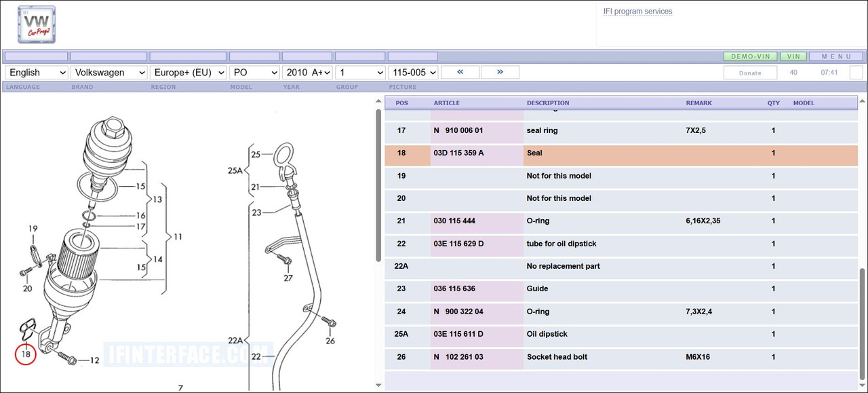The image size is (868, 393).
Task: Click the VW CarProg logo
Action: [x=37, y=25]
